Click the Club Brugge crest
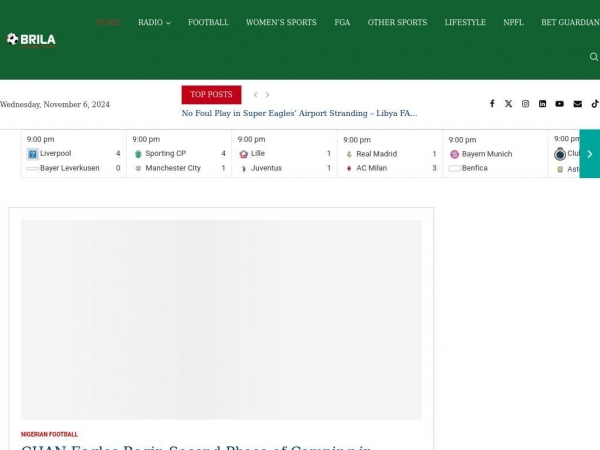This screenshot has width=600, height=450. [560, 154]
